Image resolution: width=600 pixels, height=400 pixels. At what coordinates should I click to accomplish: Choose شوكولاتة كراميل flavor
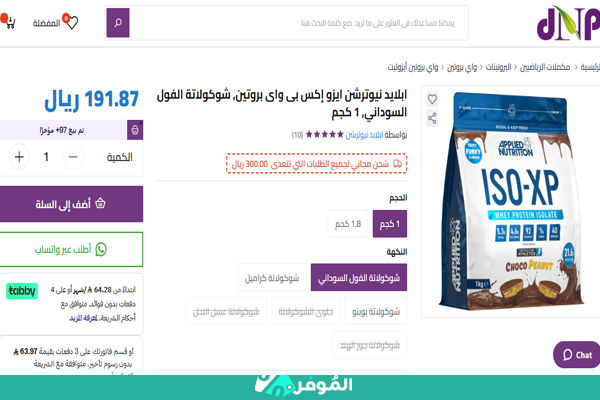(272, 278)
